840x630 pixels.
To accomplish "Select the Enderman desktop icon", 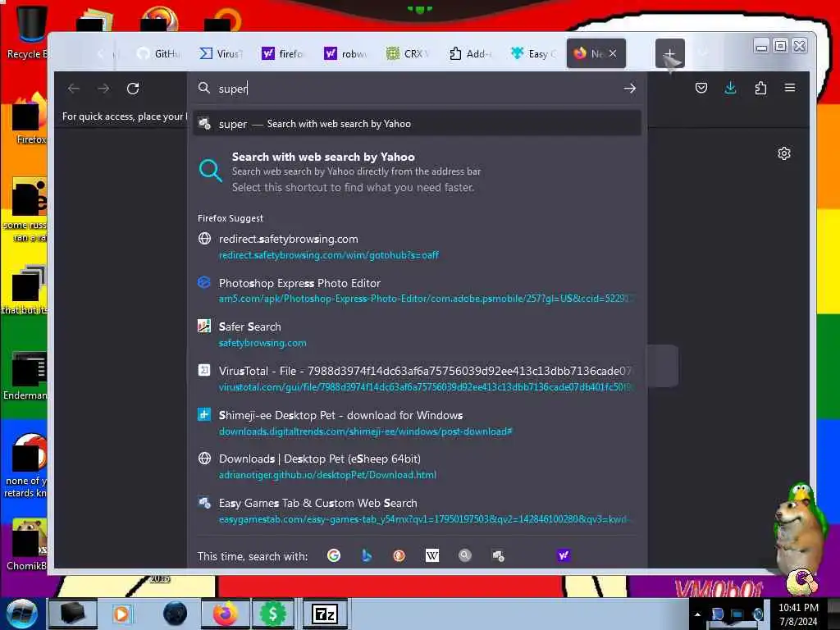I will pyautogui.click(x=25, y=376).
